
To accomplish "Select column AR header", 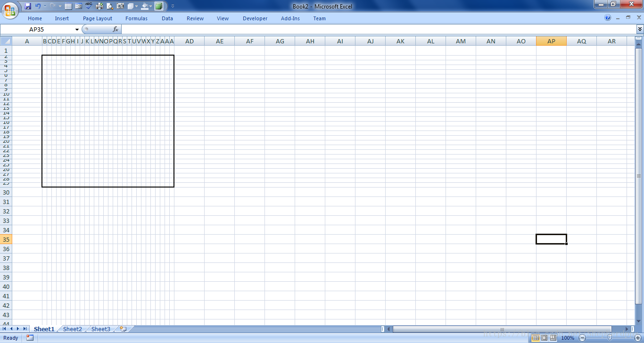I will coord(611,41).
